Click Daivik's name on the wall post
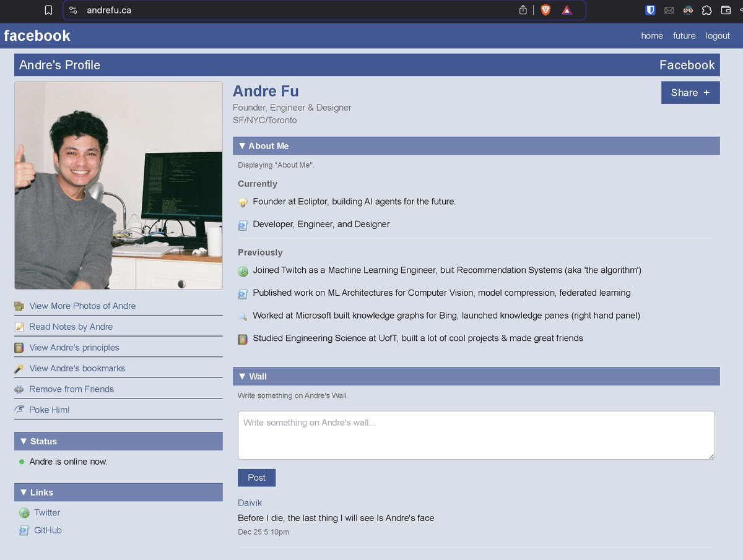Viewport: 743px width, 560px height. [250, 503]
